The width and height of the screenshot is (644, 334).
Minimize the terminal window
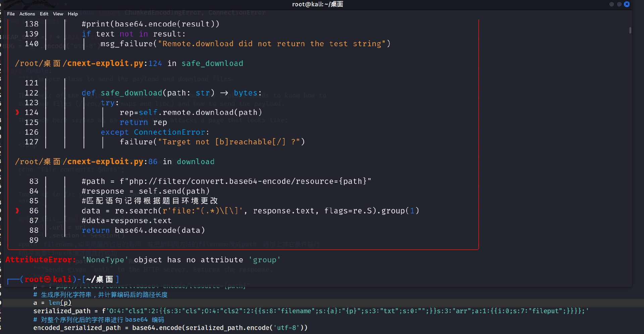pos(611,4)
